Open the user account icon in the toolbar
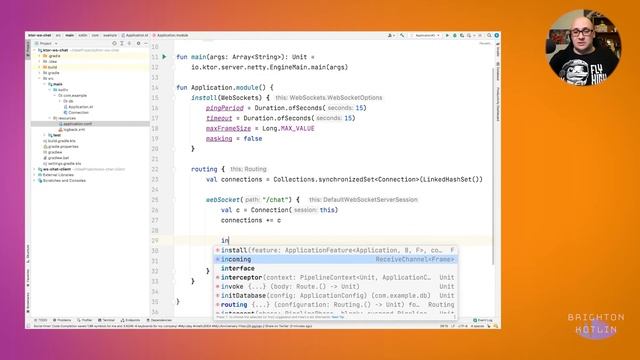640x360 pixels. pyautogui.click(x=391, y=36)
